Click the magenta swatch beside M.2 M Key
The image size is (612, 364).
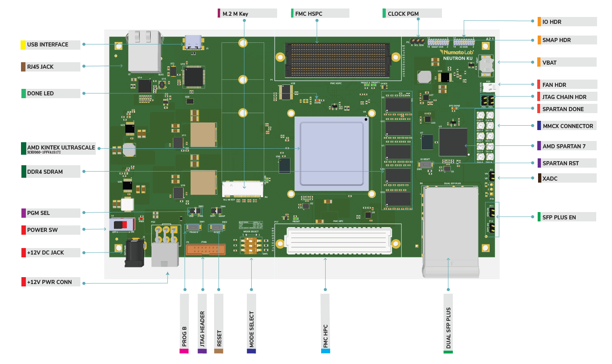219,13
